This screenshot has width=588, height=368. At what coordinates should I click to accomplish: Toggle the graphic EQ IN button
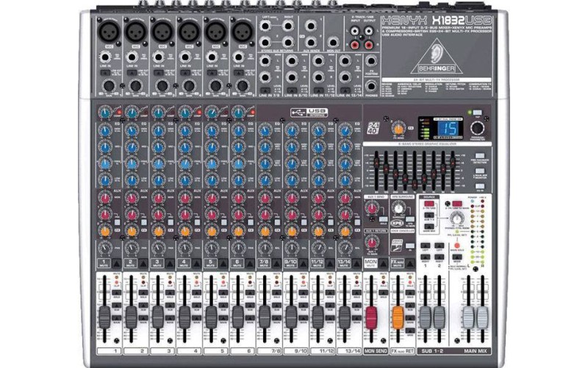[480, 185]
